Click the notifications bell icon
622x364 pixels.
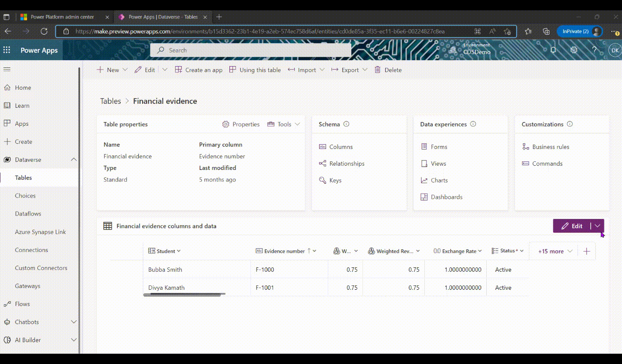(x=553, y=50)
